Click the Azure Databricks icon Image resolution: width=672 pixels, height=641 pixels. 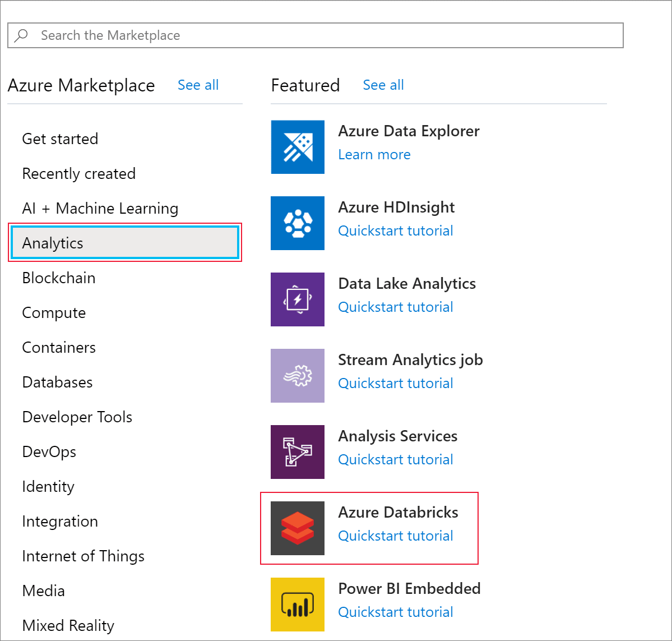pyautogui.click(x=297, y=528)
